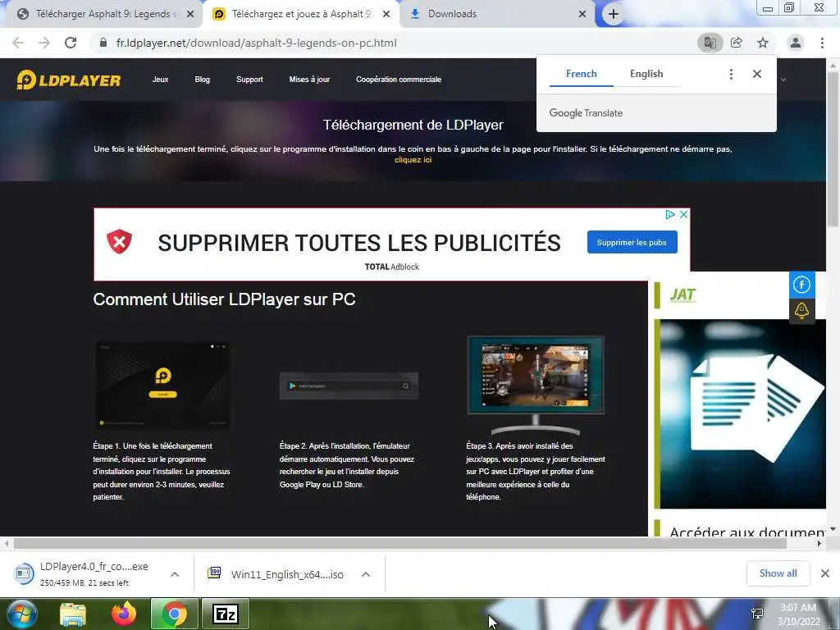Viewport: 840px width, 630px height.
Task: Click the notification bell side button
Action: coord(801,311)
